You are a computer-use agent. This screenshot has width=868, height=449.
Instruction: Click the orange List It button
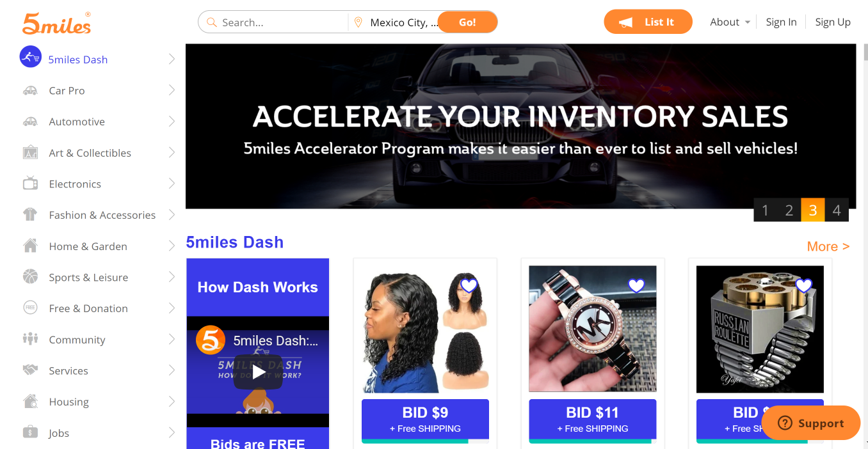648,22
